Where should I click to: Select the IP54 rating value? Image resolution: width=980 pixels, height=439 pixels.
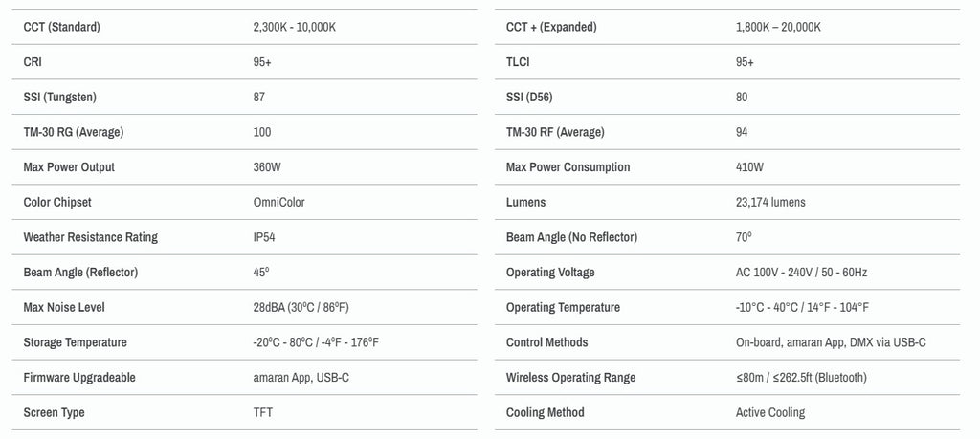[x=264, y=237]
